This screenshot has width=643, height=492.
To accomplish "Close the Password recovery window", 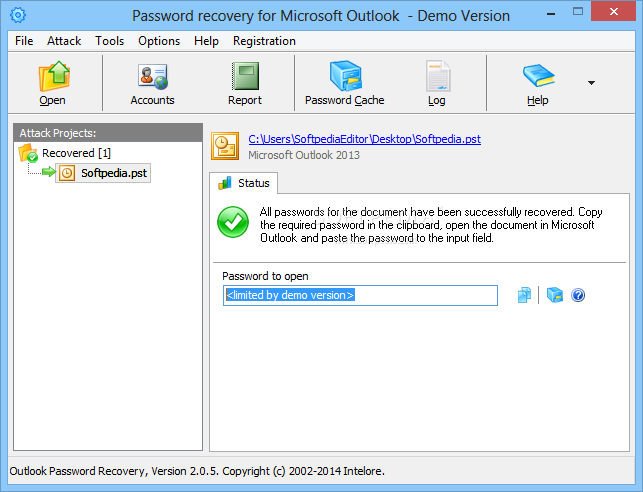I will (x=614, y=11).
